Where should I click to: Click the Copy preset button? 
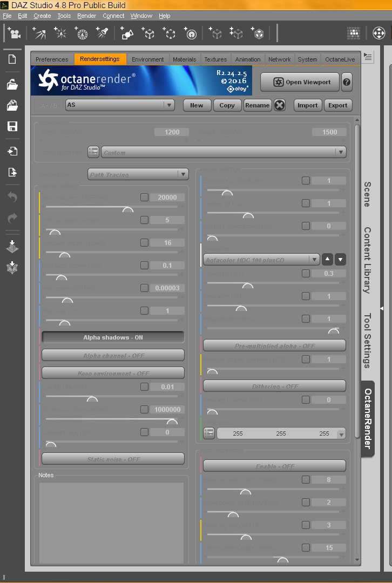[x=227, y=105]
